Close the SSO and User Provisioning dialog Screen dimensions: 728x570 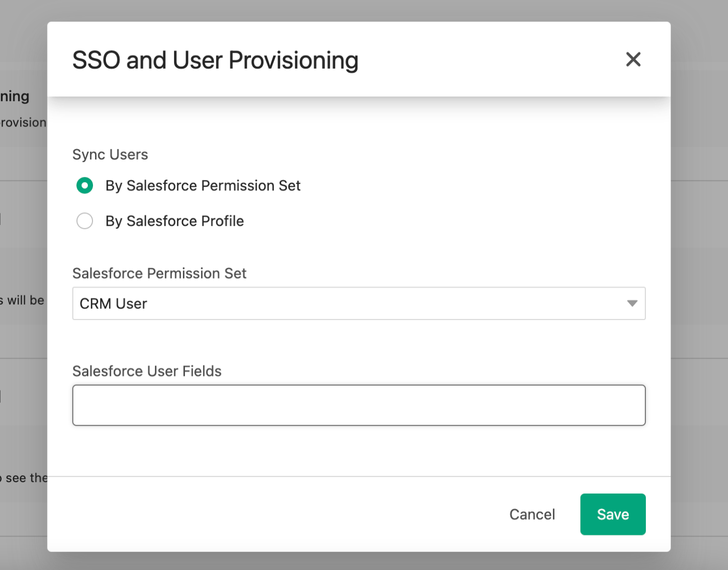pos(633,59)
